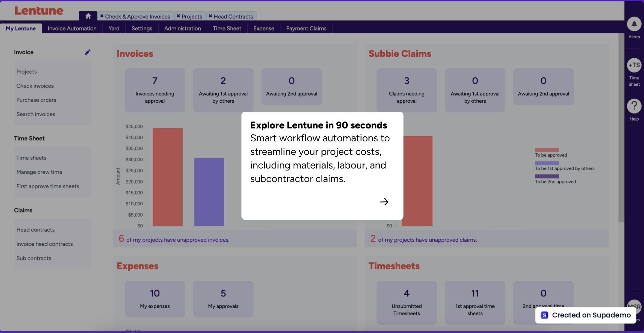Open First approve time sheets
The height and width of the screenshot is (333, 644).
click(48, 186)
